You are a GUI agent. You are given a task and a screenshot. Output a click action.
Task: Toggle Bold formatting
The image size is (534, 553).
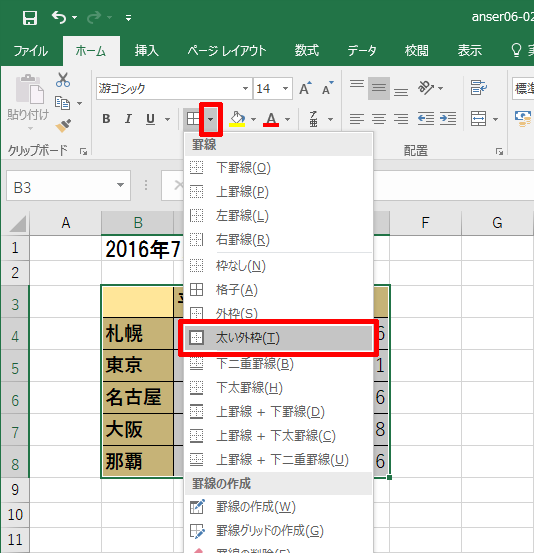pos(106,119)
